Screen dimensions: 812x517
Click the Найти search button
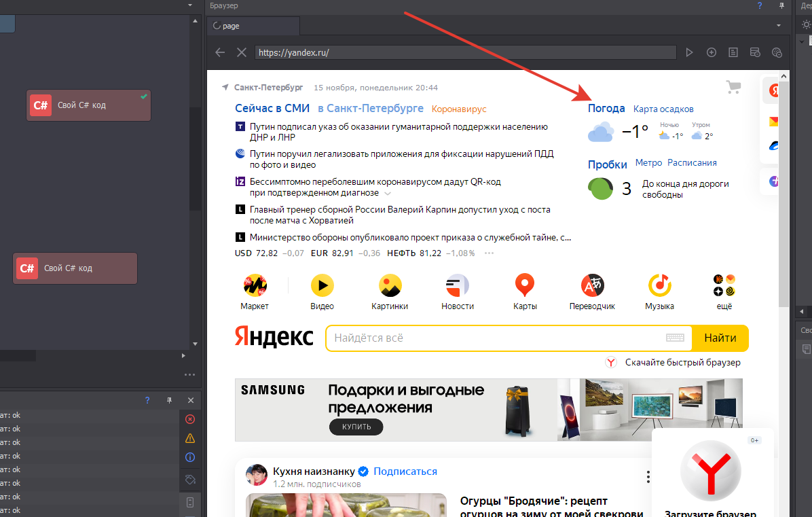[x=720, y=338]
